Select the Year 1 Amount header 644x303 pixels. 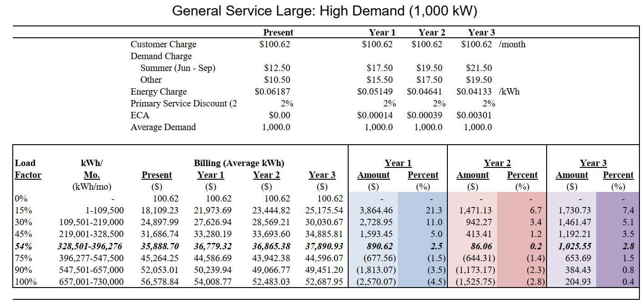[373, 175]
